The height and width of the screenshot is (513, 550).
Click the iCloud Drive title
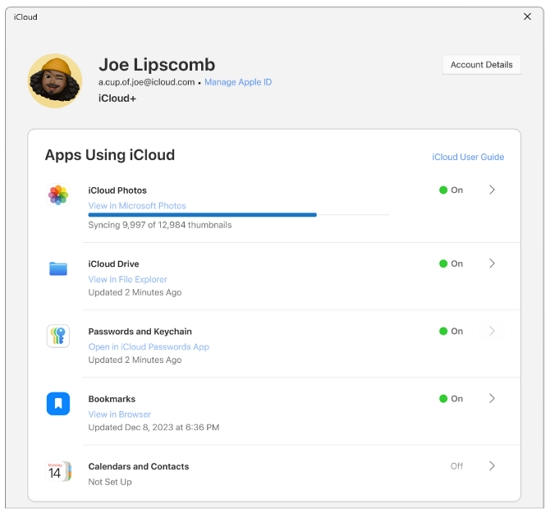pyautogui.click(x=114, y=264)
